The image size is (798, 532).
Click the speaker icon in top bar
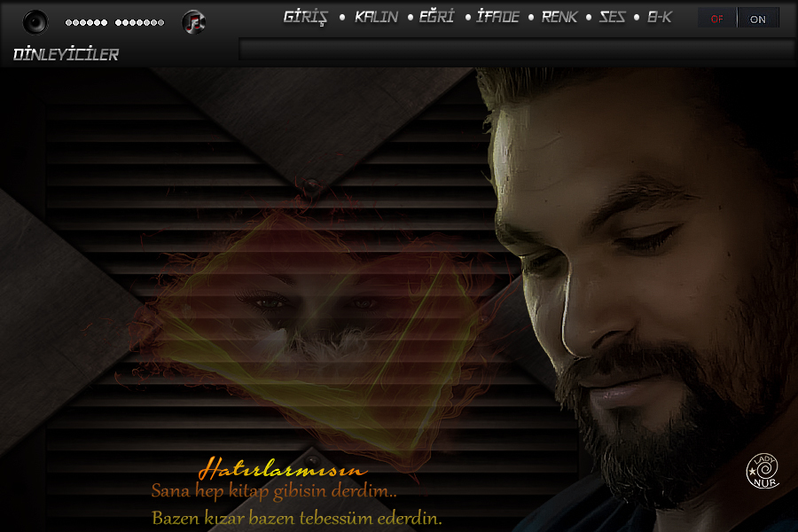click(35, 21)
